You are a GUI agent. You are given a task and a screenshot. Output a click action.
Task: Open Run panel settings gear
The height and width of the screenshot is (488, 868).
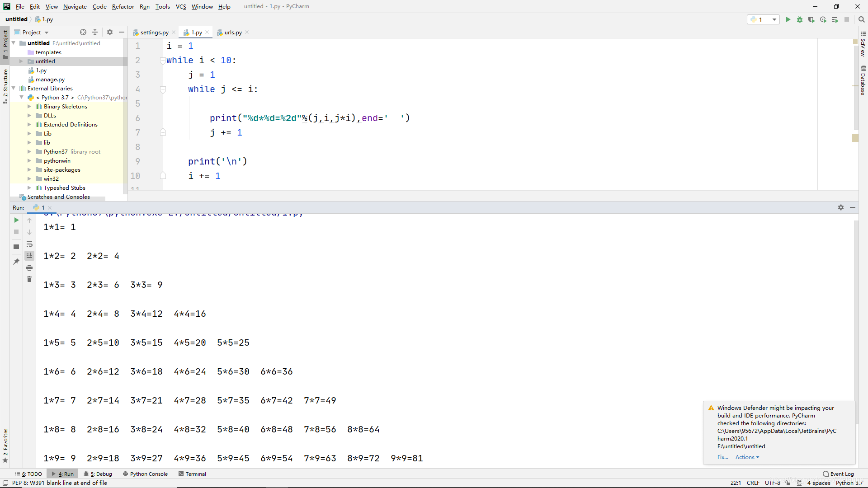coord(841,207)
